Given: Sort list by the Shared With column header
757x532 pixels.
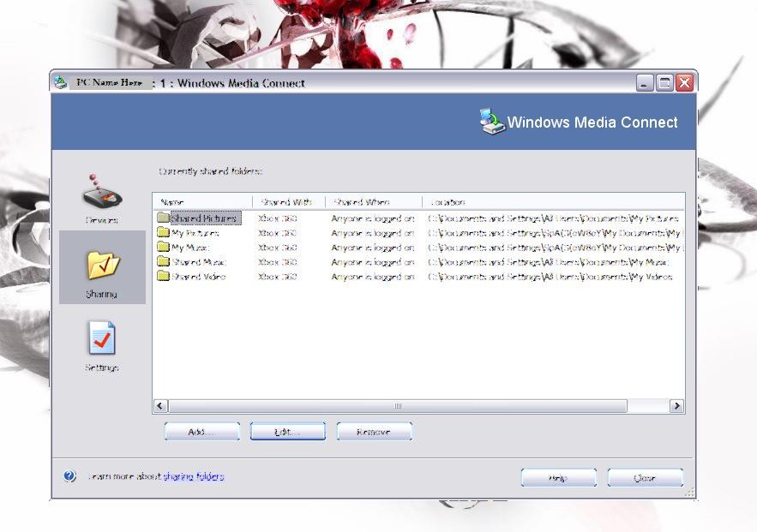Looking at the screenshot, I should pyautogui.click(x=289, y=202).
